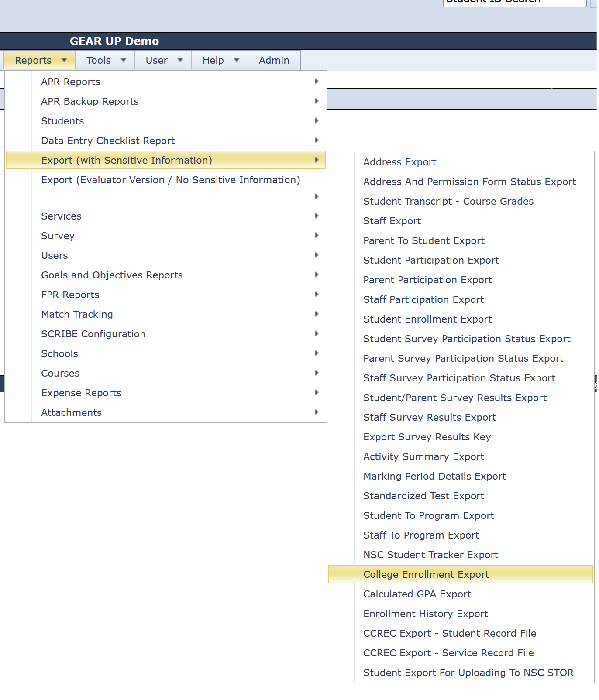
Task: Select Survey menu entry
Action: tap(165, 236)
